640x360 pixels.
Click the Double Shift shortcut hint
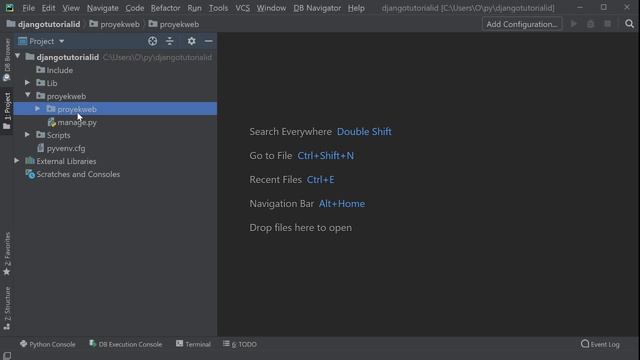pos(364,131)
